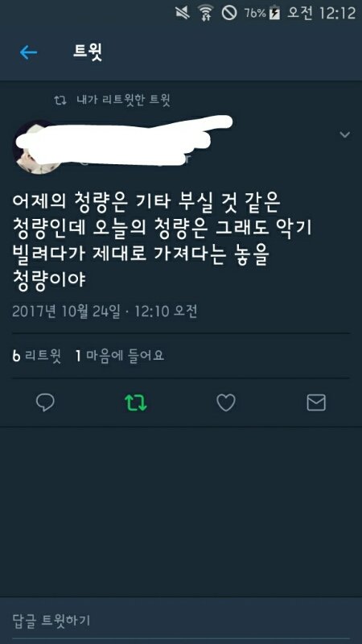
Task: Tap the 트윗 header title
Action: coord(88,52)
